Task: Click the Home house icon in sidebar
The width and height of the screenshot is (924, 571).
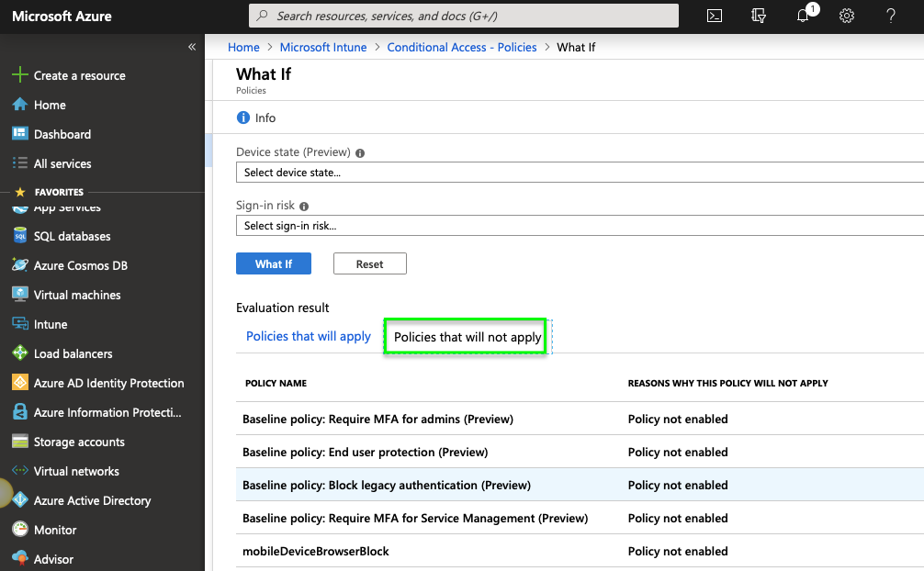Action: pos(20,105)
